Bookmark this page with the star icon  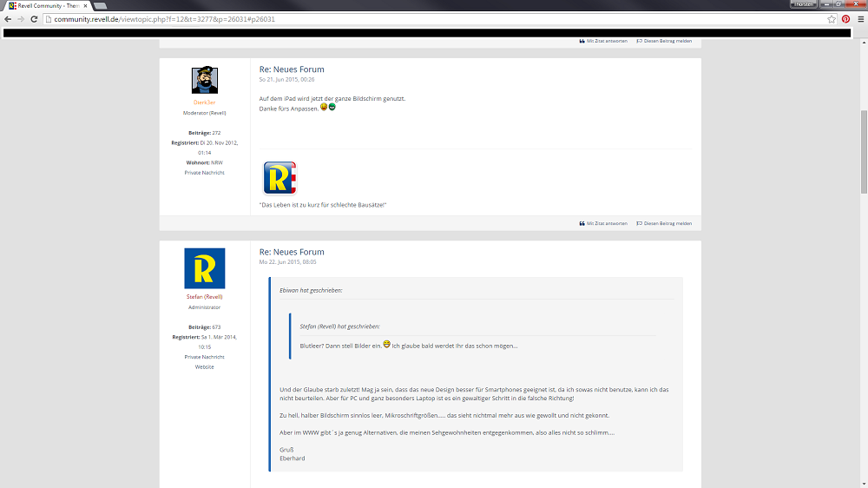tap(832, 18)
